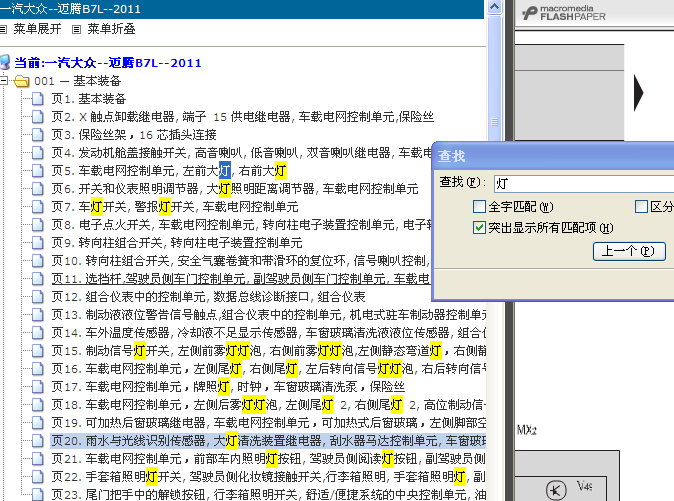Viewport: 674px width, 501px height.
Task: Click the page icon for 页13 制动液液位警告
Action: point(38,315)
